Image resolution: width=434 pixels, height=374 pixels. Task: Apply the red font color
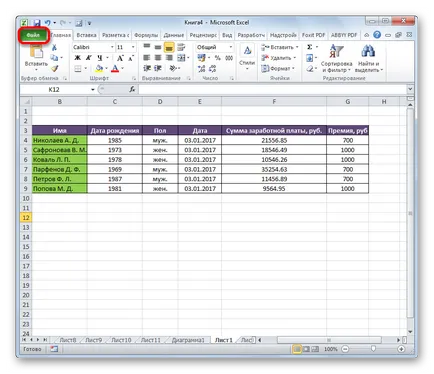pyautogui.click(x=115, y=69)
